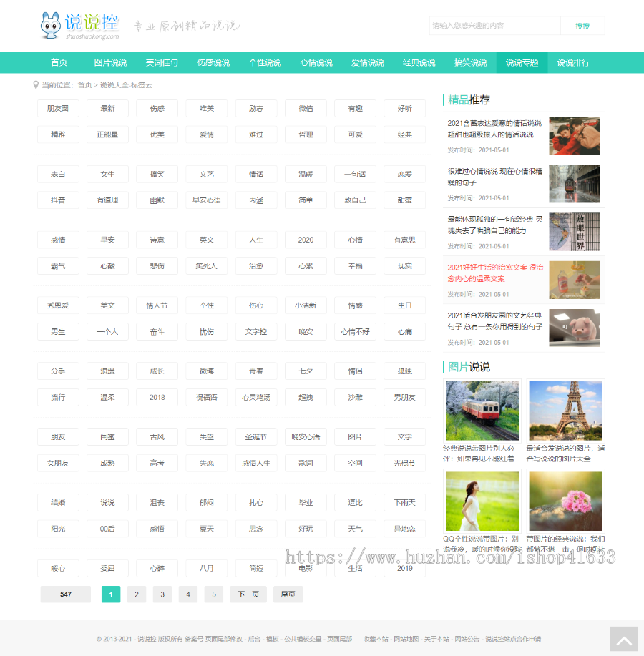Select the 情人节 tag
644x656 pixels.
(x=157, y=305)
